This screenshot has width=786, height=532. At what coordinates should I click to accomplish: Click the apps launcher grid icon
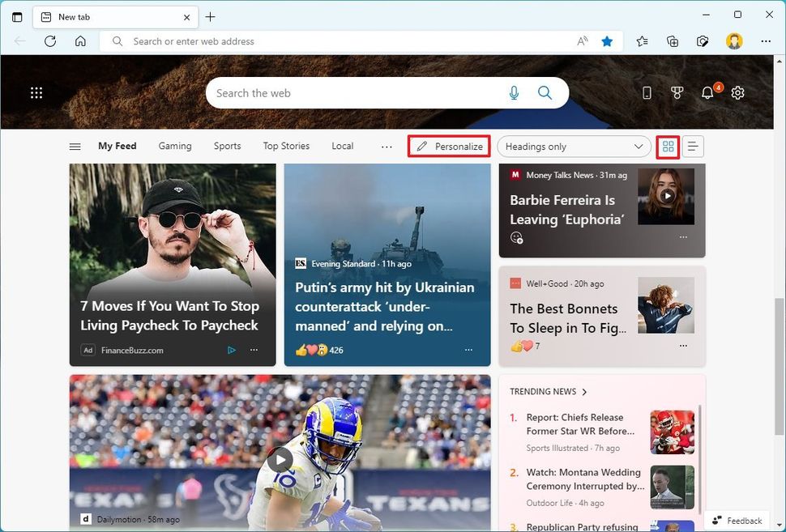(36, 92)
